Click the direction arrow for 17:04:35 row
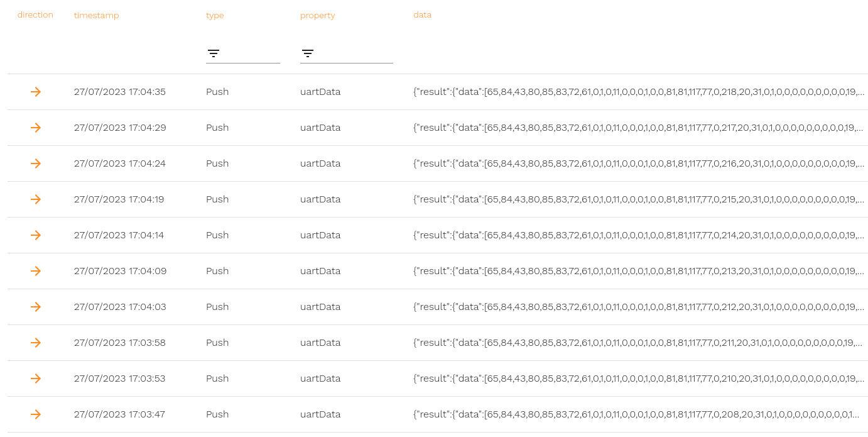The height and width of the screenshot is (437, 868). [x=36, y=92]
